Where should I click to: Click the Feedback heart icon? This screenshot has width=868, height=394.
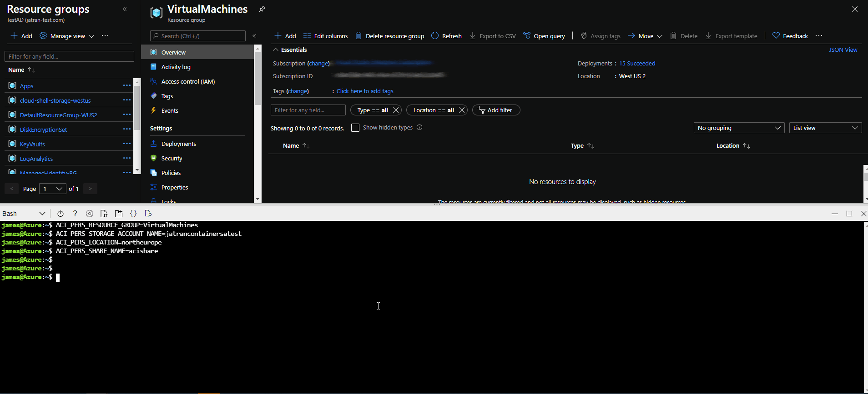[x=776, y=35]
